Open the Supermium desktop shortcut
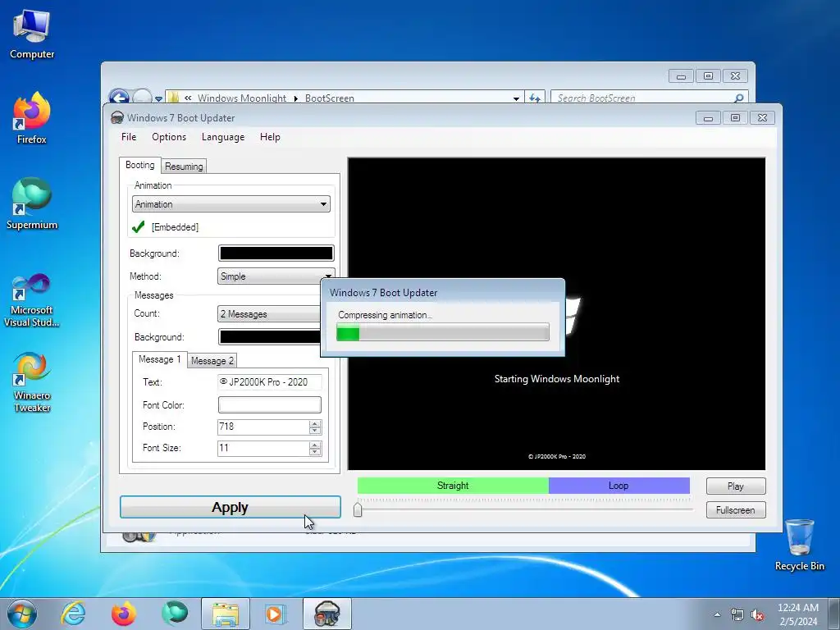 click(x=32, y=204)
